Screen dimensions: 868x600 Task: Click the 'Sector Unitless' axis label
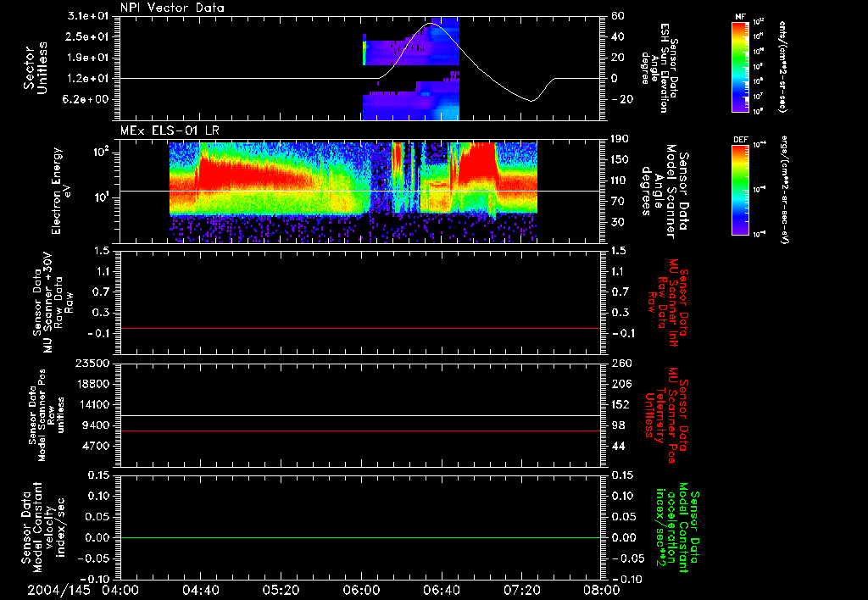(36, 68)
